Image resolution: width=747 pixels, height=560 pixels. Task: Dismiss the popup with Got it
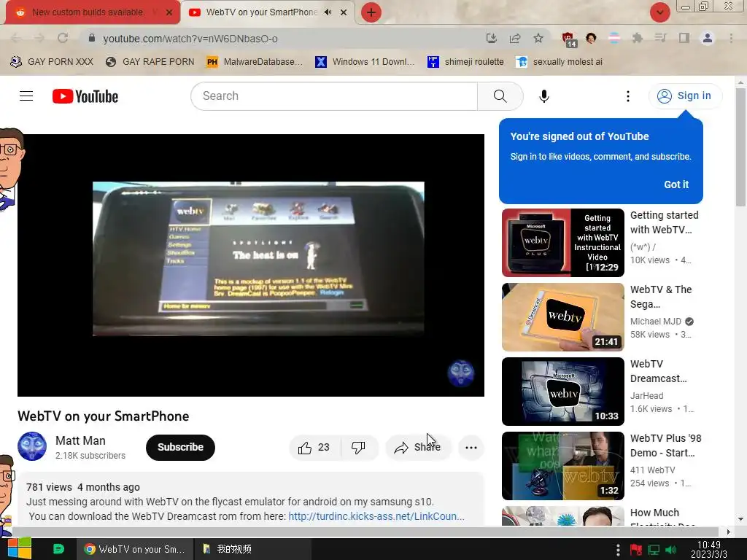pyautogui.click(x=676, y=184)
